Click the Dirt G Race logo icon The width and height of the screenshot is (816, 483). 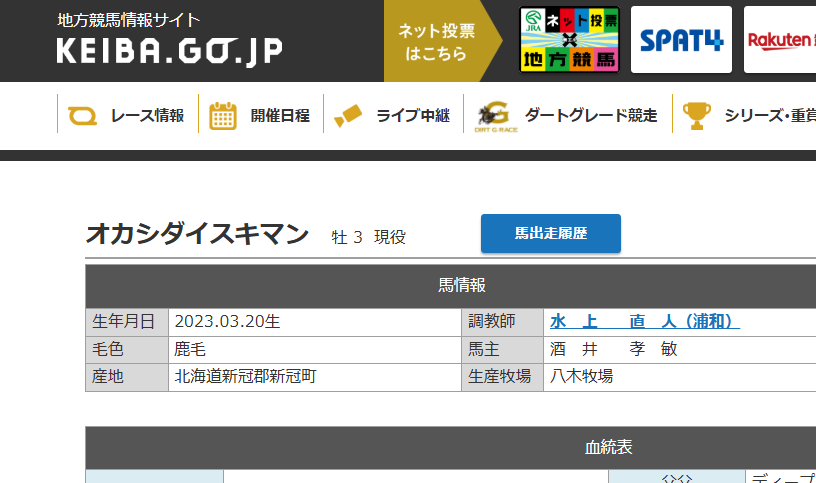coord(495,117)
